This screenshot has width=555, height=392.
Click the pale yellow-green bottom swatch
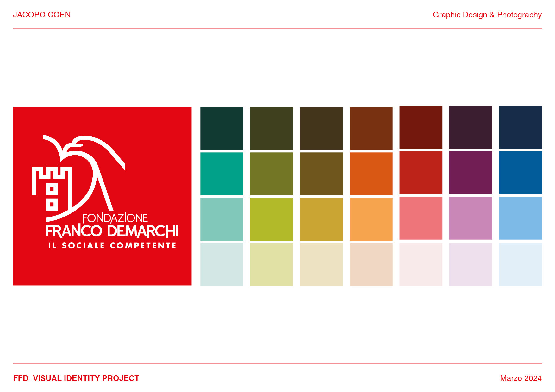click(x=271, y=264)
